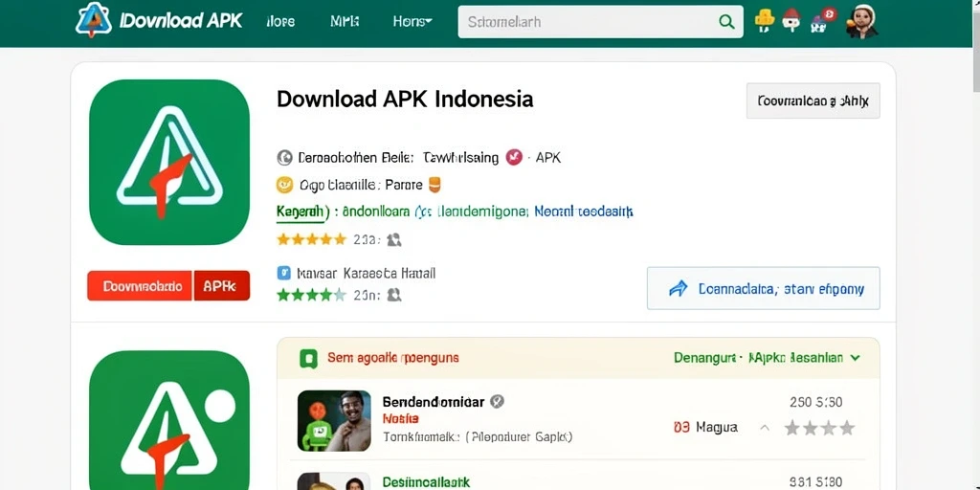
Task: Open the 'IDovnload APK' site title link
Action: (181, 22)
